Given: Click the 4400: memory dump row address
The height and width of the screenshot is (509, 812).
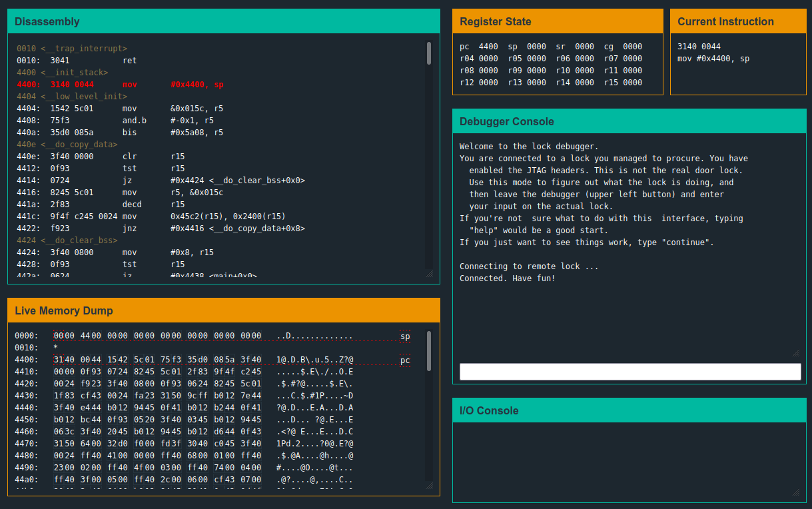Looking at the screenshot, I should tap(27, 360).
